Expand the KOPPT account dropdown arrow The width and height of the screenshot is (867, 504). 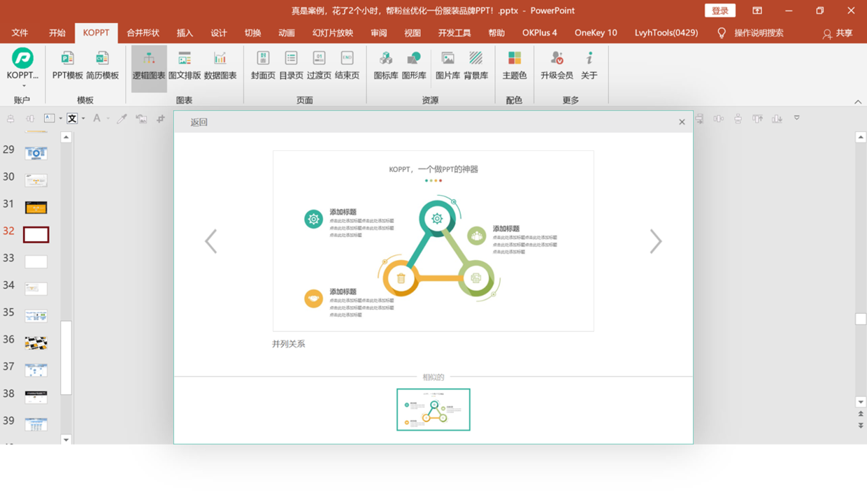[23, 86]
